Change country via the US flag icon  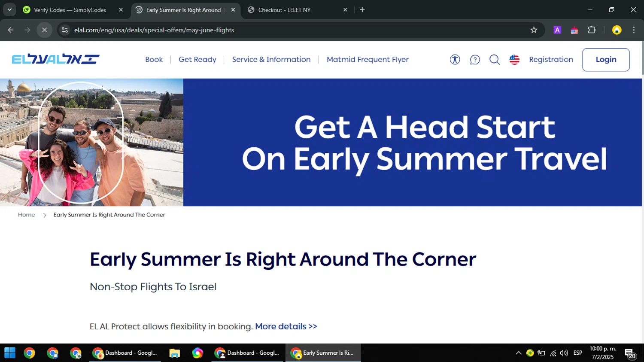(x=514, y=60)
